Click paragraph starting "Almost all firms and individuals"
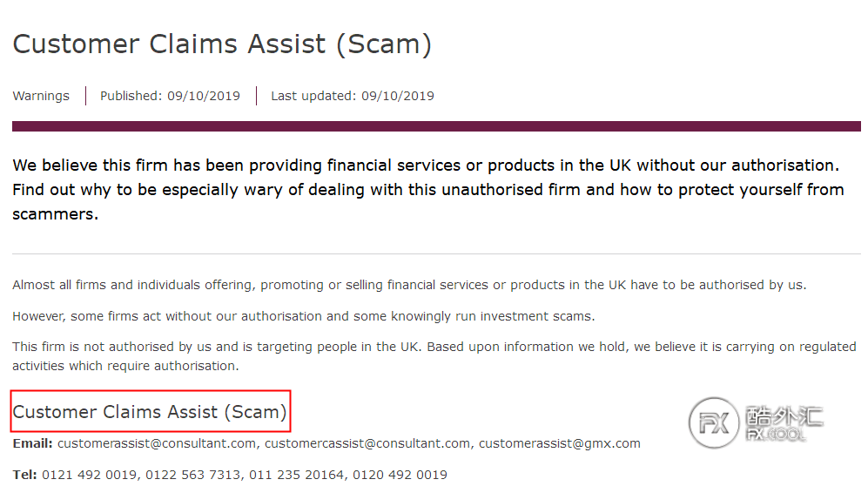This screenshot has width=868, height=493. [x=409, y=285]
